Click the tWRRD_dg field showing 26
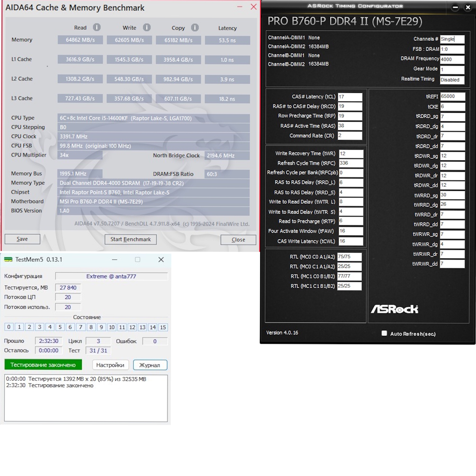The height and width of the screenshot is (476, 476). pyautogui.click(x=453, y=205)
